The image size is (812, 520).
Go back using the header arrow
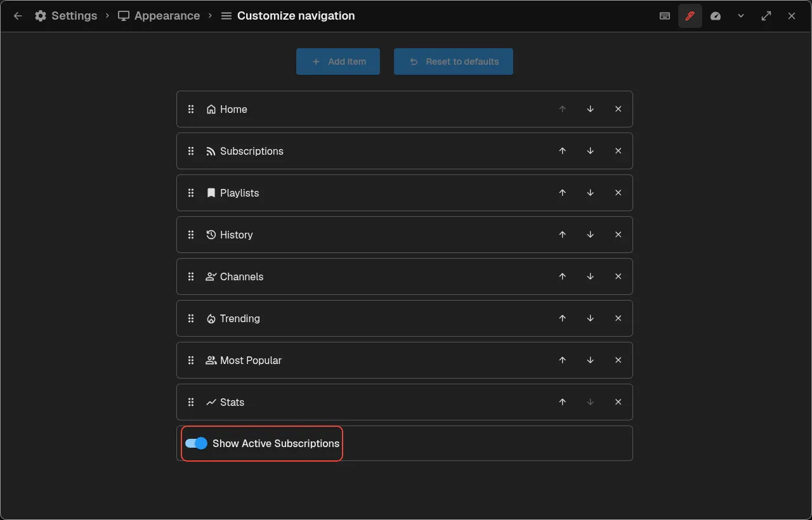tap(18, 16)
